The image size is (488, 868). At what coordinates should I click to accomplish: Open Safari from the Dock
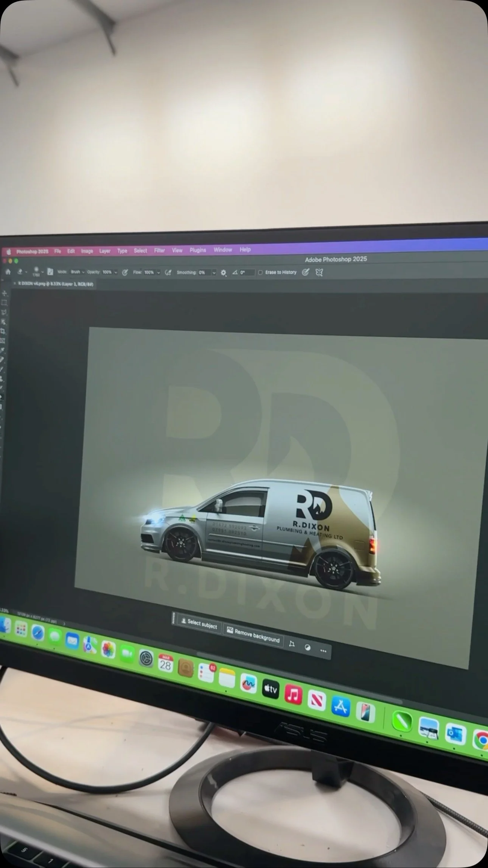[38, 633]
